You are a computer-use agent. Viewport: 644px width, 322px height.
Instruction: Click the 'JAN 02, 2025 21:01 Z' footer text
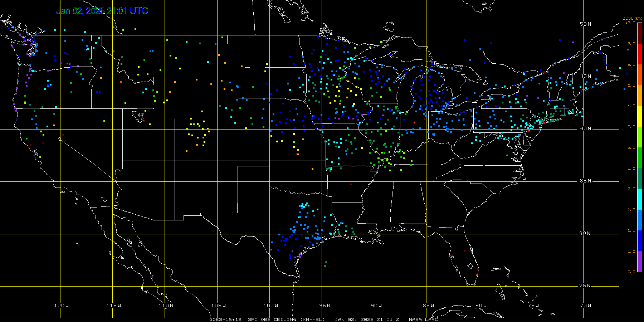click(x=367, y=319)
